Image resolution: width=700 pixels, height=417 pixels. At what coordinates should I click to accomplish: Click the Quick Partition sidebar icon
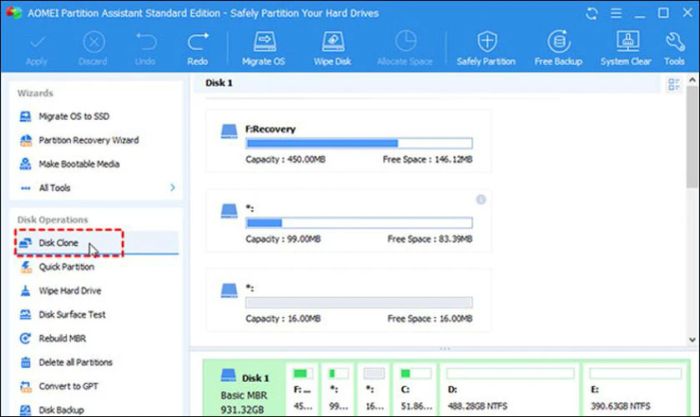point(25,267)
